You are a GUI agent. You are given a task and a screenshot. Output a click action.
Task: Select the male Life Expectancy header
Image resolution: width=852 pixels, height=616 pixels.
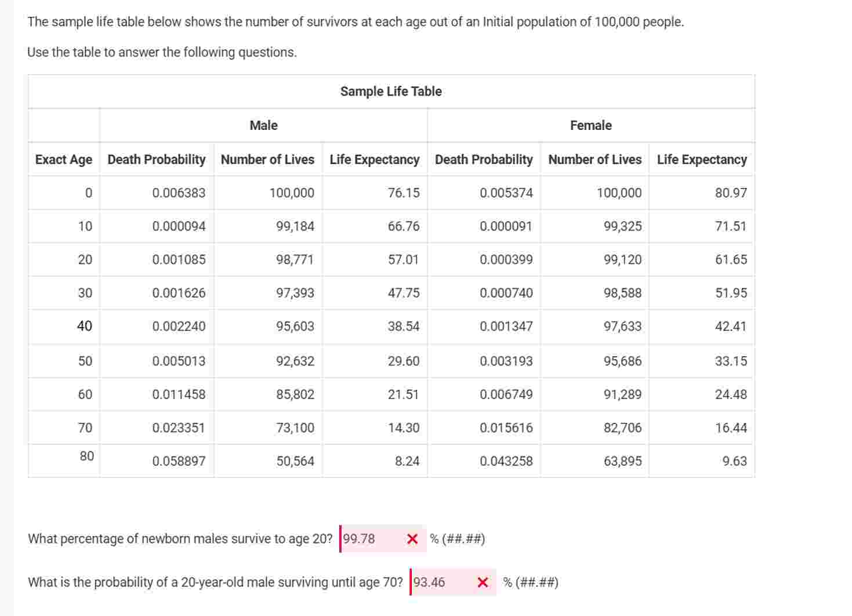coord(374,160)
